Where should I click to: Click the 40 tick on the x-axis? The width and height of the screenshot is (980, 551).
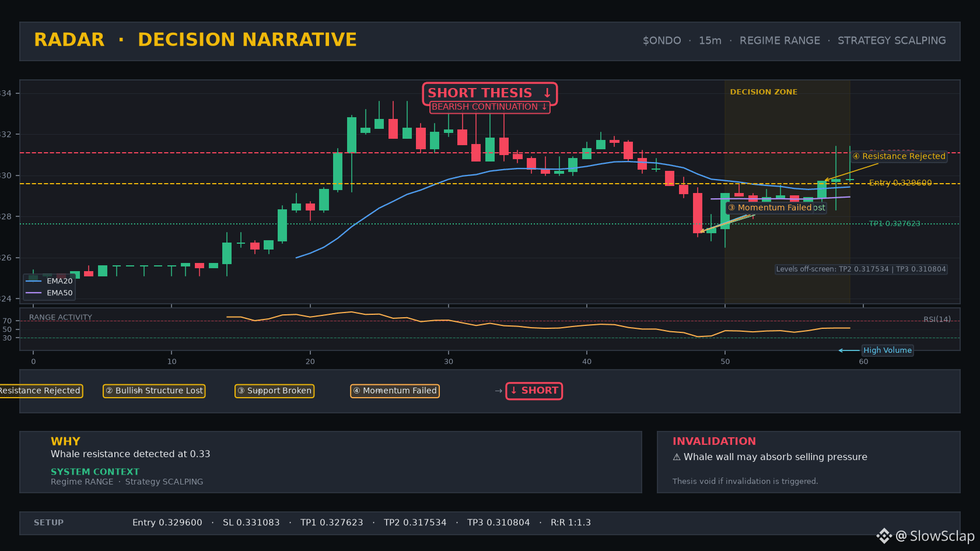pyautogui.click(x=587, y=362)
